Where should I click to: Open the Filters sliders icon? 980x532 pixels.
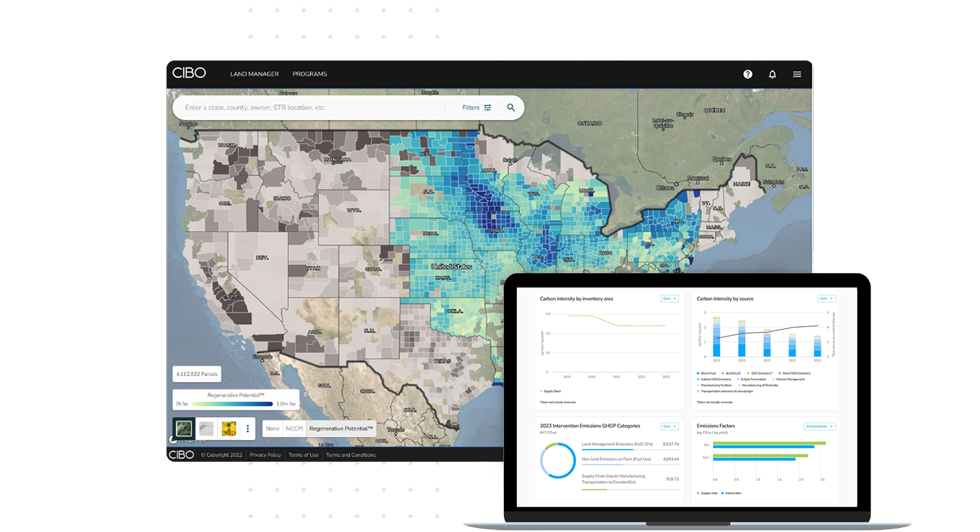[488, 108]
